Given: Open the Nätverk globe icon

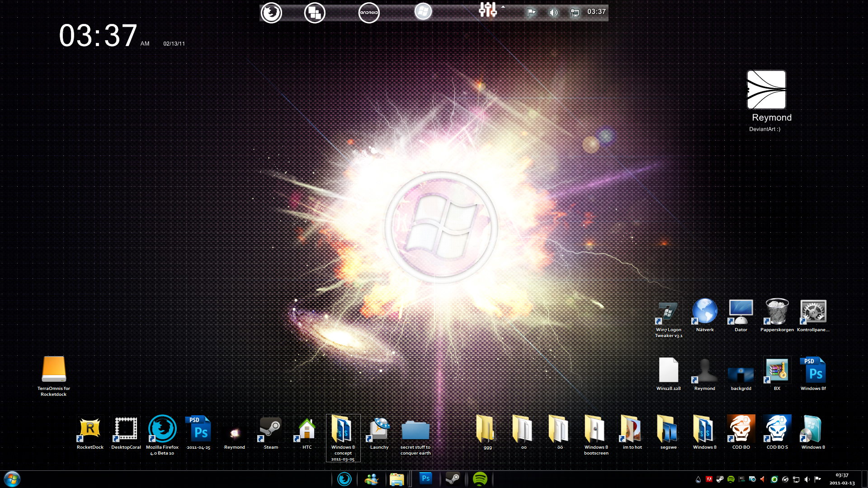Looking at the screenshot, I should 705,312.
